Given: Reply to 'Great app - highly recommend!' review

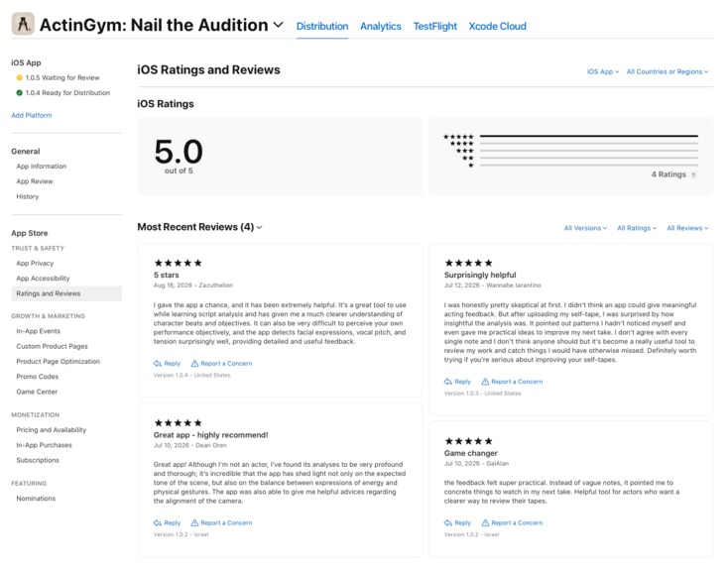Looking at the screenshot, I should point(168,523).
